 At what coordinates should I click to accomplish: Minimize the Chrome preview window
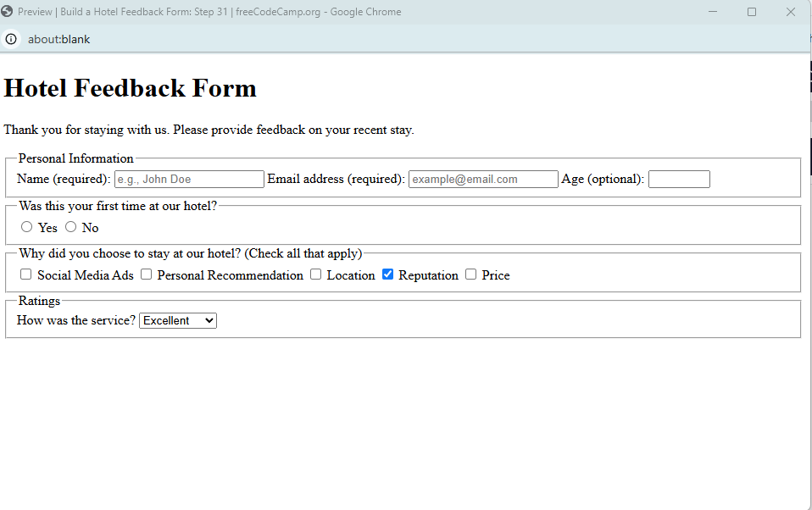tap(713, 12)
